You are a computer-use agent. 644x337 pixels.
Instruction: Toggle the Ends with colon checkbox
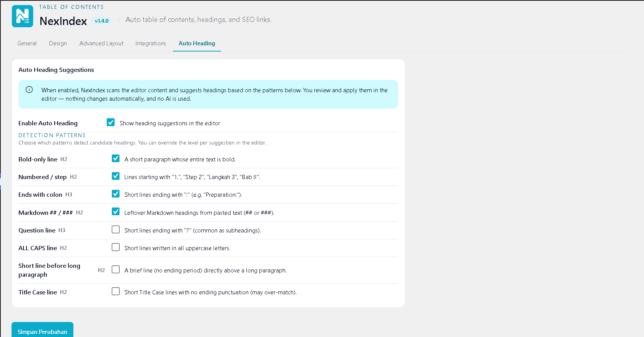click(116, 194)
